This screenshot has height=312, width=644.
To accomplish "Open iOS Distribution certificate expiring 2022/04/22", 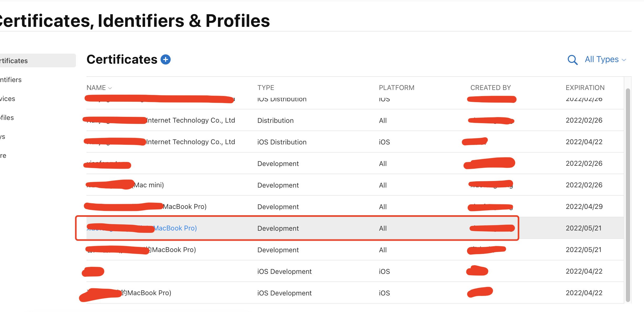I will tap(191, 142).
